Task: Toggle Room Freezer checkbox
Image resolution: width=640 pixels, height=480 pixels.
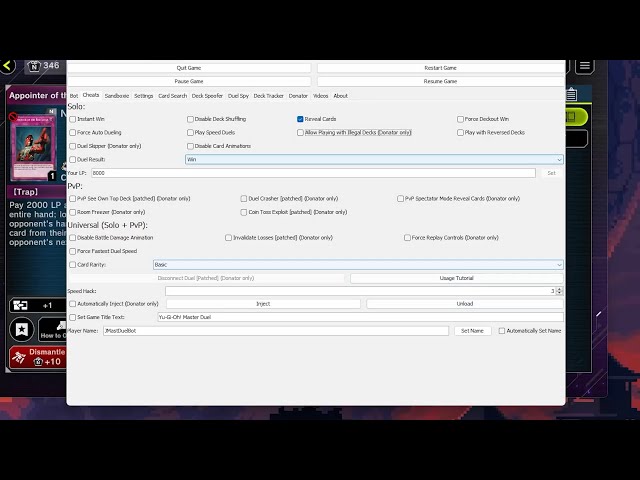Action: 73,212
